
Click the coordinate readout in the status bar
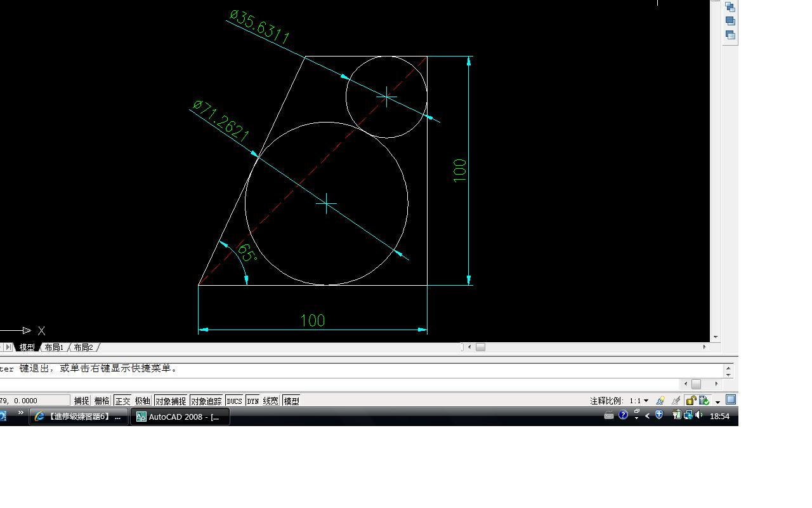(35, 401)
